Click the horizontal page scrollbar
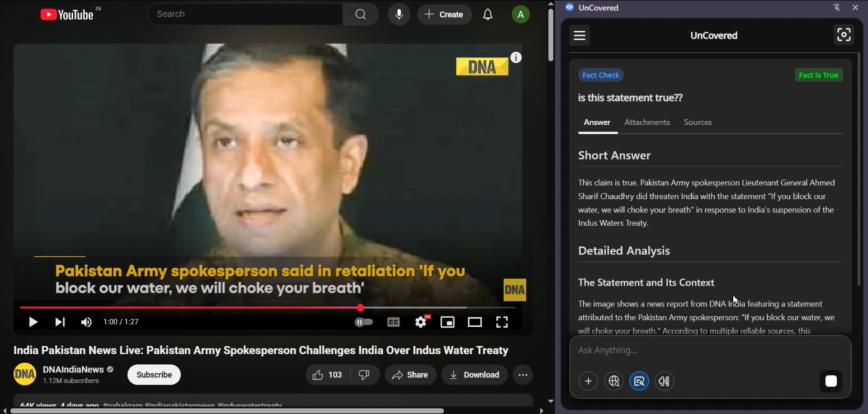 pos(227,411)
